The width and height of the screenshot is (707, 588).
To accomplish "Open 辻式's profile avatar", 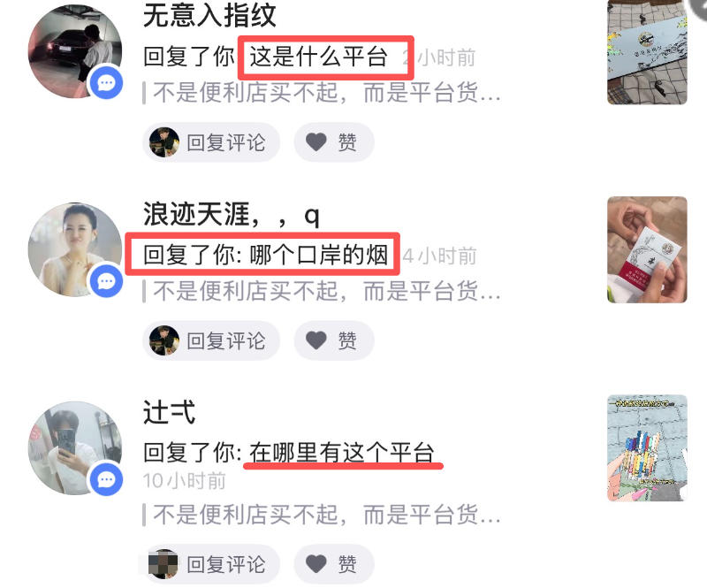I will click(x=75, y=448).
